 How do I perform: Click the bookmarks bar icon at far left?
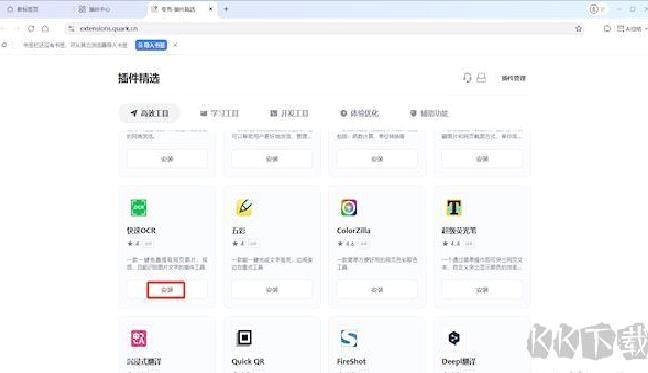coord(4,45)
